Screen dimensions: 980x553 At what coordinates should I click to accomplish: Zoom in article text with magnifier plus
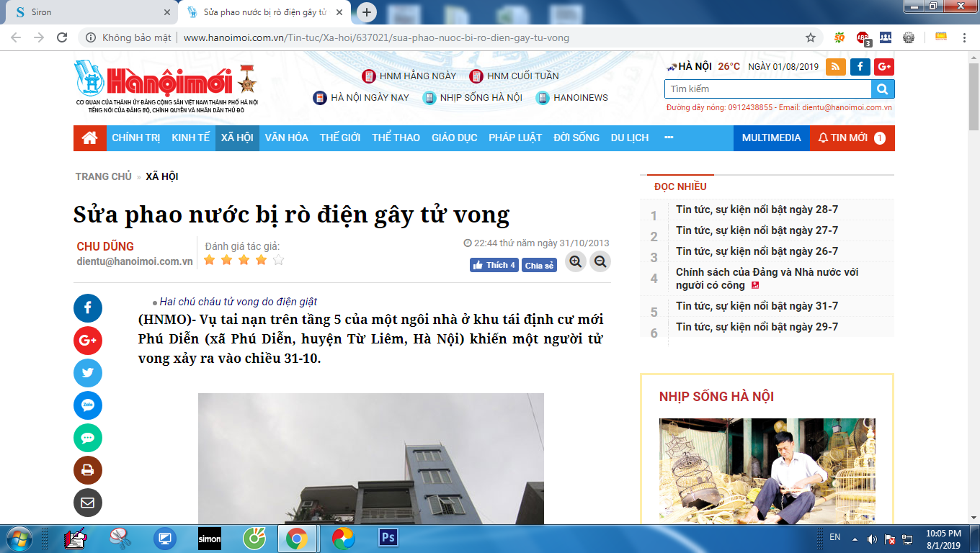point(575,261)
